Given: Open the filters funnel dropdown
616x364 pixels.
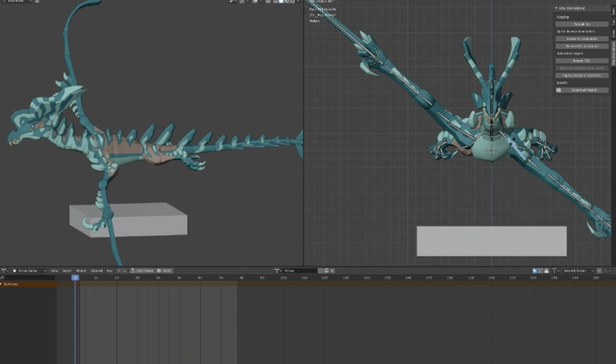Looking at the screenshot, I should pyautogui.click(x=555, y=271).
